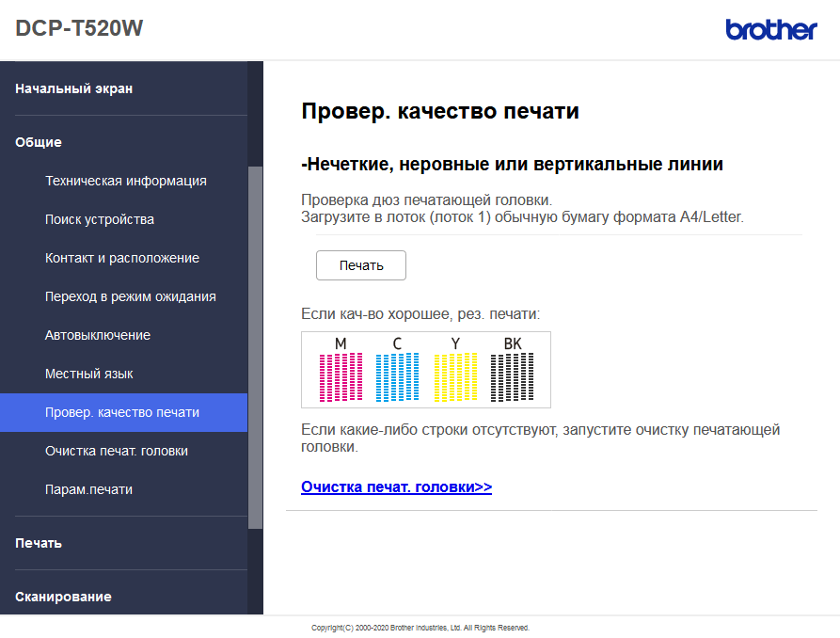Select Местный язык menu item

89,374
